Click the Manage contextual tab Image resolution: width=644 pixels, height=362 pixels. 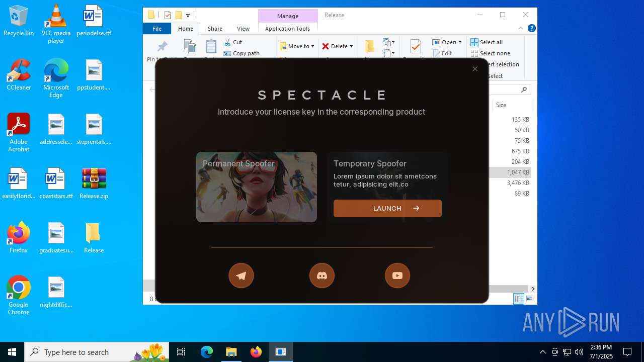tap(288, 16)
